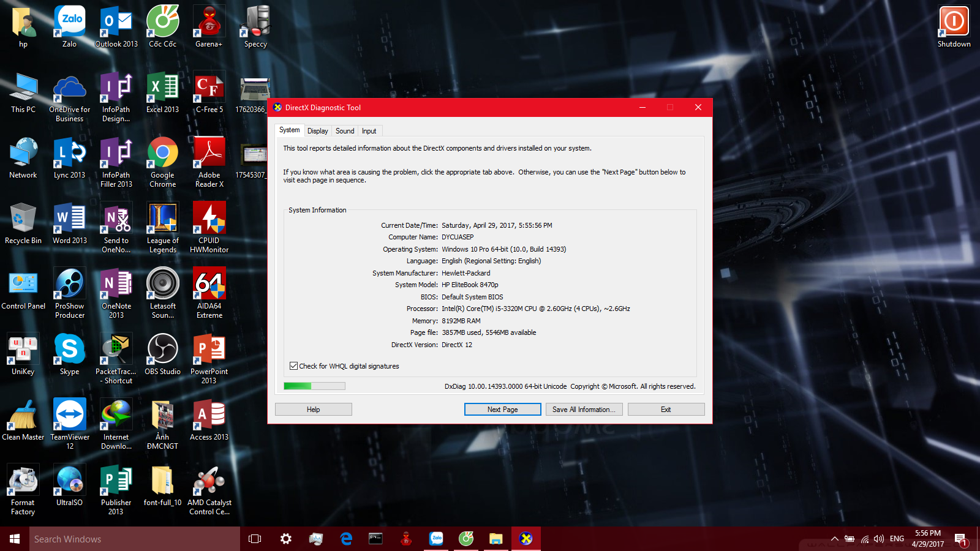This screenshot has height=551, width=980.
Task: Launch UltraISO desktop shortcut
Action: 69,485
